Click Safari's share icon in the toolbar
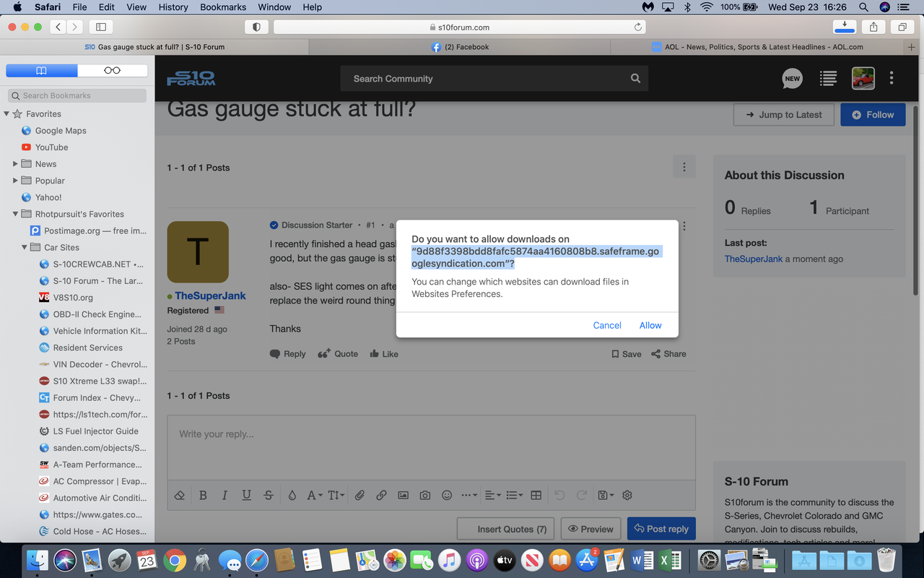 pyautogui.click(x=873, y=27)
